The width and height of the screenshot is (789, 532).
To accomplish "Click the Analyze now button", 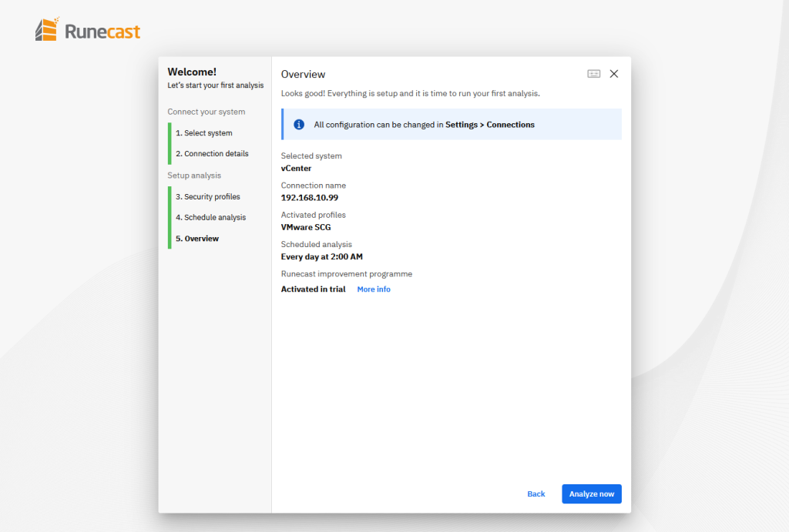I will click(592, 494).
